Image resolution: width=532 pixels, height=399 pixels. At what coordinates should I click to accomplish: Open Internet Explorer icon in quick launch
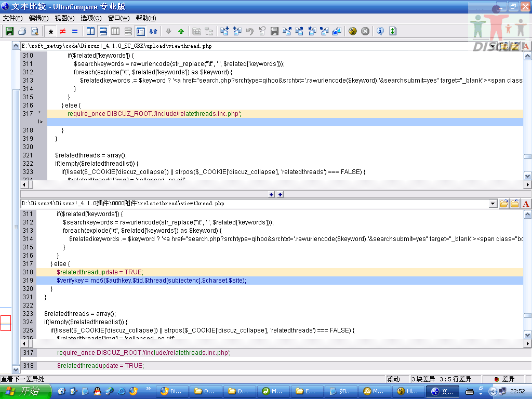point(121,391)
